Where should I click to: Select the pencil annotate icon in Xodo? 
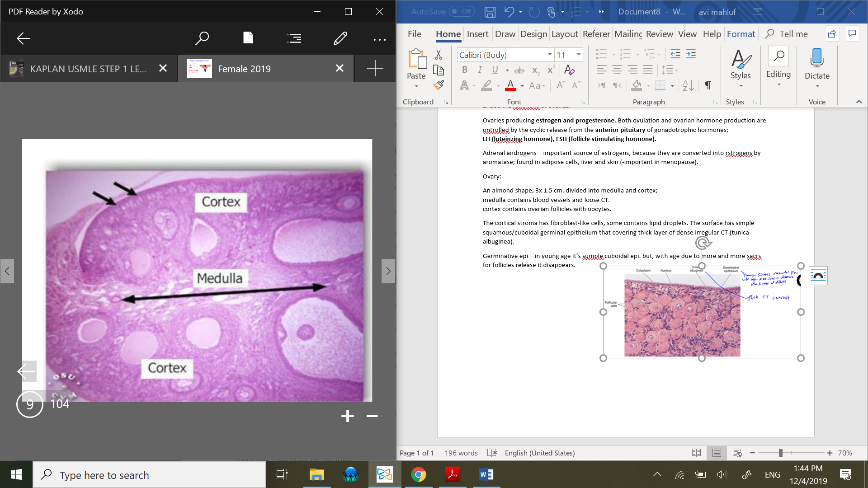click(340, 38)
